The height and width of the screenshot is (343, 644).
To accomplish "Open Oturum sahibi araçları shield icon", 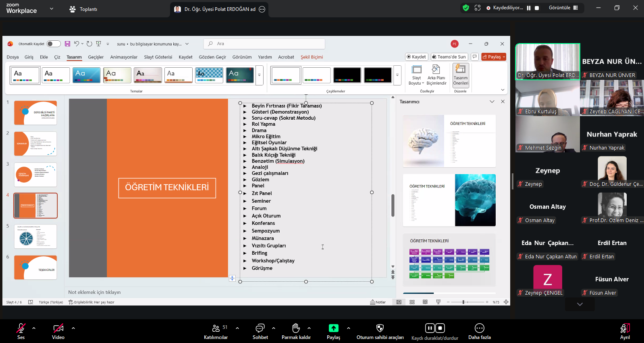I will (x=380, y=328).
